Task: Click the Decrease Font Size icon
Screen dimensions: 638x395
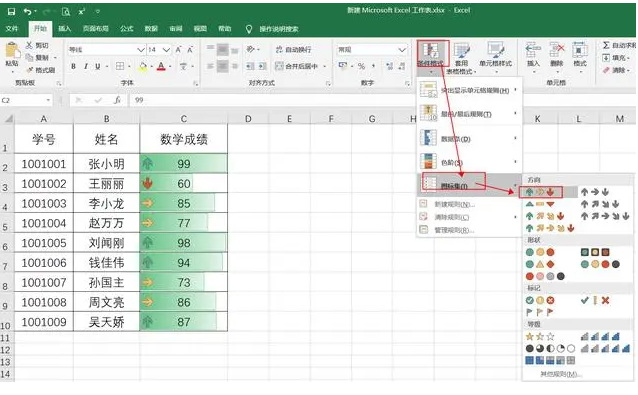Action: [190, 49]
